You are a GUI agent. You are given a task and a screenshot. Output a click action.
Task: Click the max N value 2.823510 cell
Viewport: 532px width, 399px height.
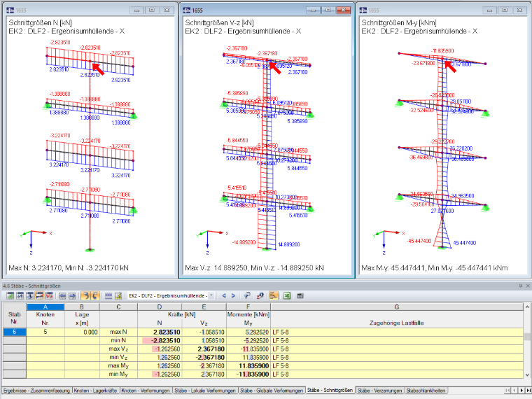pyautogui.click(x=160, y=332)
